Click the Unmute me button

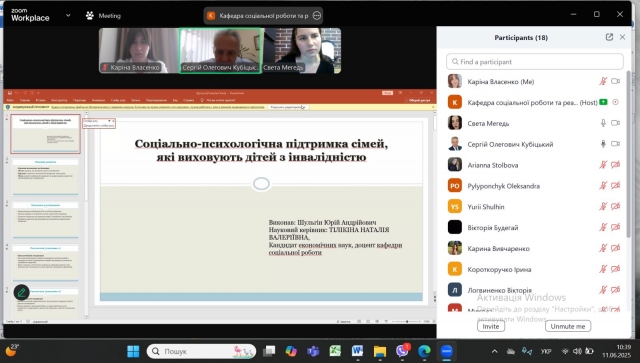point(568,326)
